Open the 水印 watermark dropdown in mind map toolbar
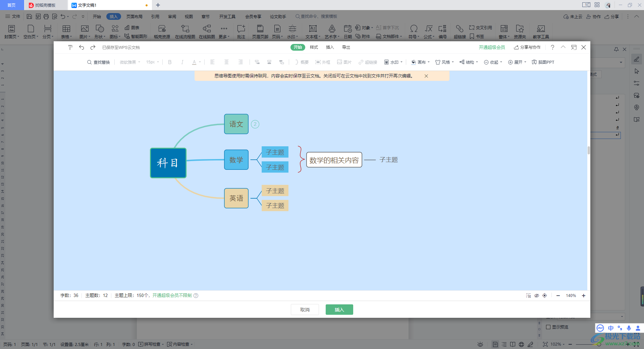The height and width of the screenshot is (349, 644). [x=393, y=62]
